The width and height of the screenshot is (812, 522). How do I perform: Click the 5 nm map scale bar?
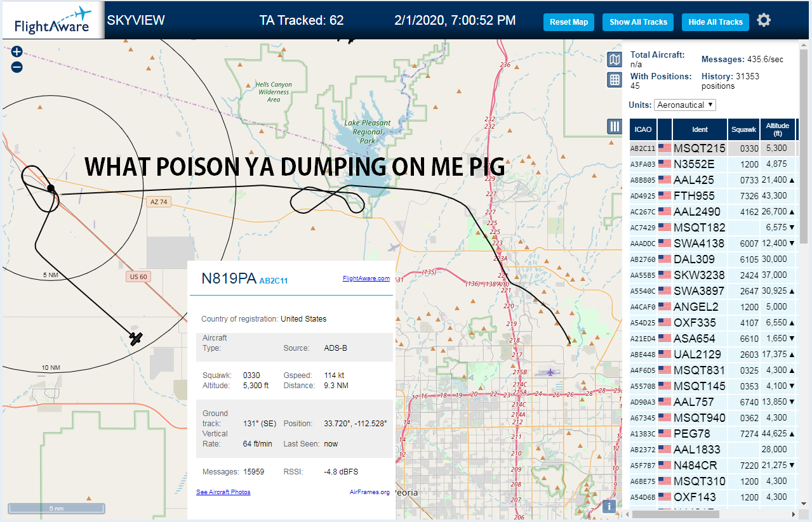point(56,508)
